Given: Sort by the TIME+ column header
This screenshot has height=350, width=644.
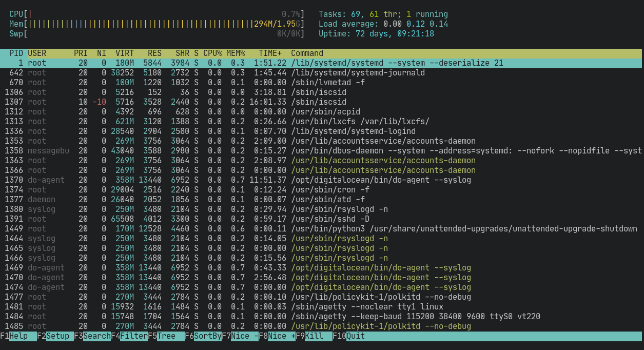Looking at the screenshot, I should [270, 53].
